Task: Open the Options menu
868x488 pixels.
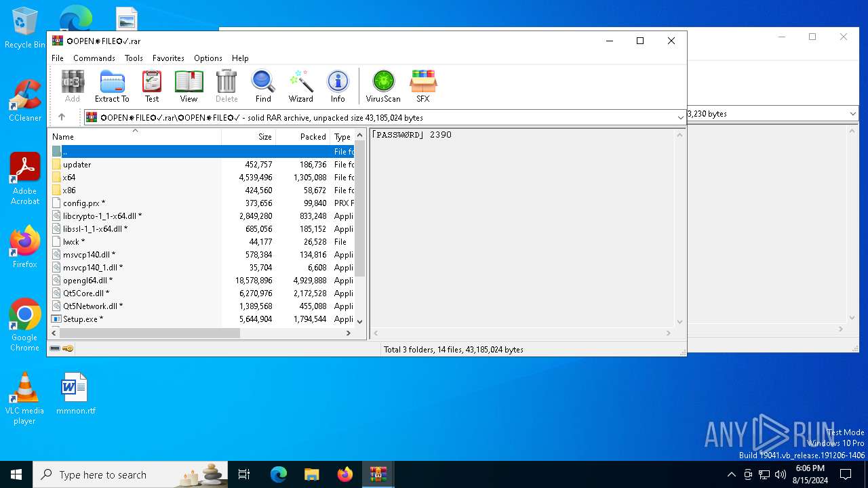Action: [x=208, y=58]
